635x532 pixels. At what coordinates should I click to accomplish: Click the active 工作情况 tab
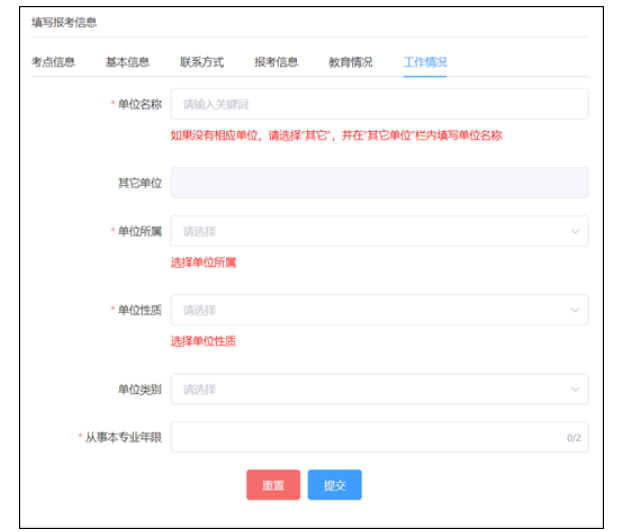pos(425,62)
